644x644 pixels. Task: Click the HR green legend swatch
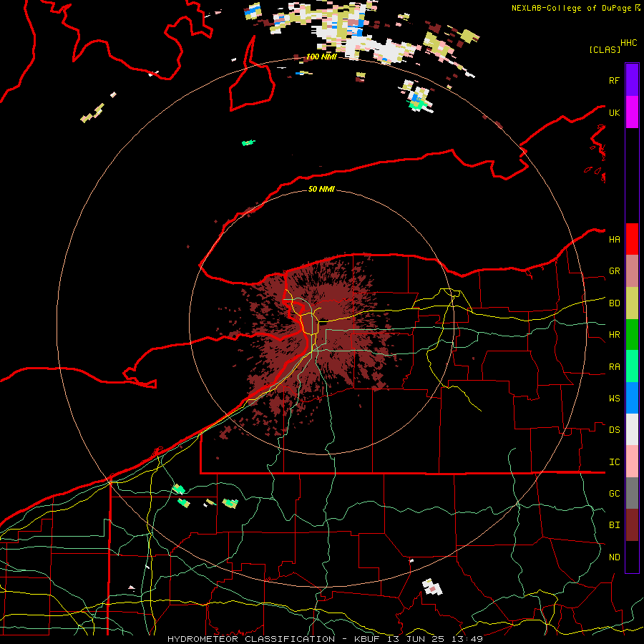click(x=632, y=334)
